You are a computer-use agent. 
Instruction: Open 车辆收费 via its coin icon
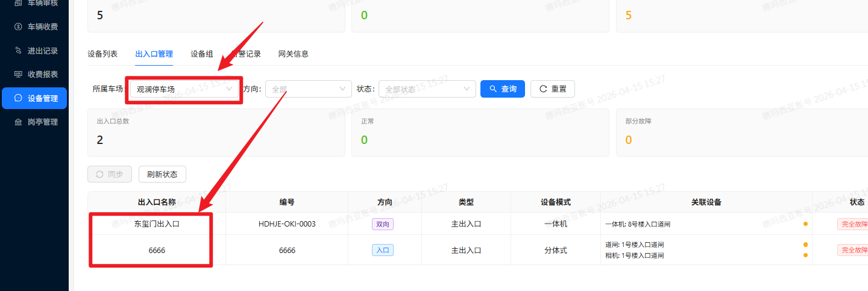tap(18, 27)
